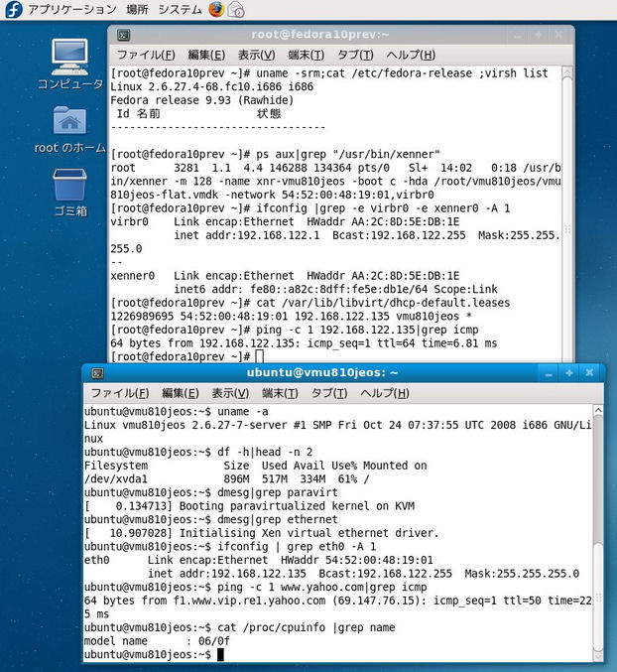Close the ubuntu@vmu810jeos terminal window
Image resolution: width=617 pixels, height=672 pixels.
click(x=589, y=373)
